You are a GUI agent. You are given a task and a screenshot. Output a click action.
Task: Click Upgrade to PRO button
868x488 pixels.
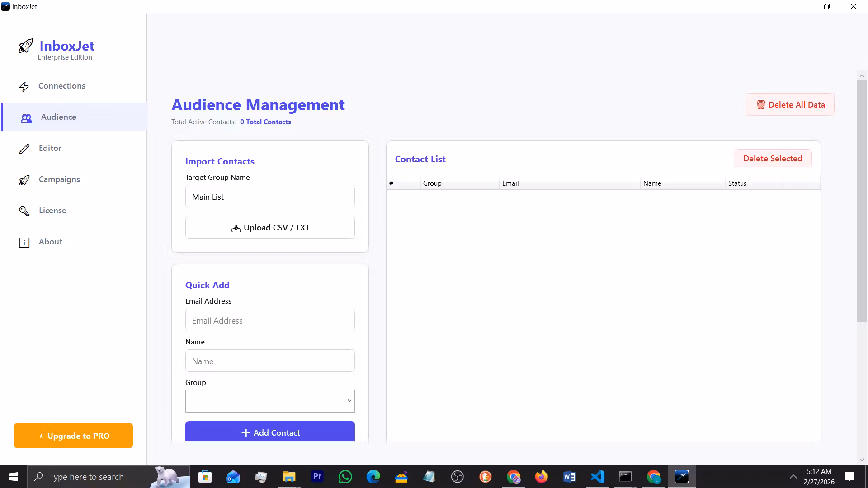click(x=73, y=436)
